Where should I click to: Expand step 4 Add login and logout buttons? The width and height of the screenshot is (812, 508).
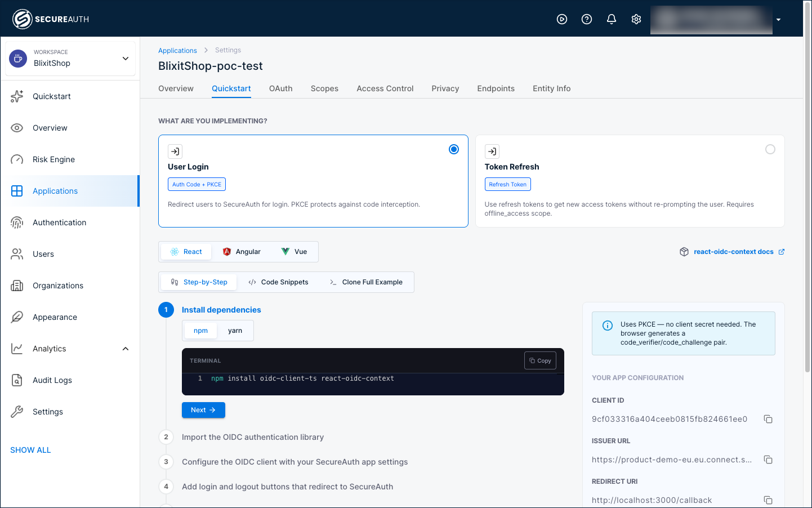pos(287,487)
